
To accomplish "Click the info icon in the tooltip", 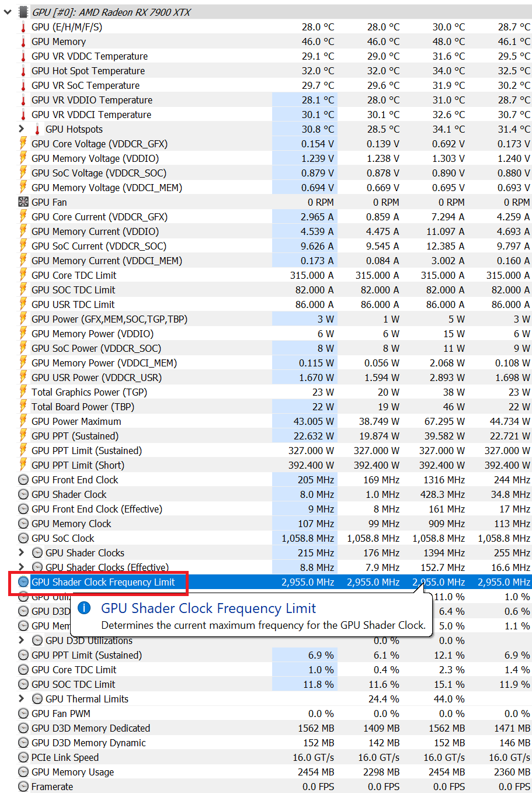I will point(85,608).
